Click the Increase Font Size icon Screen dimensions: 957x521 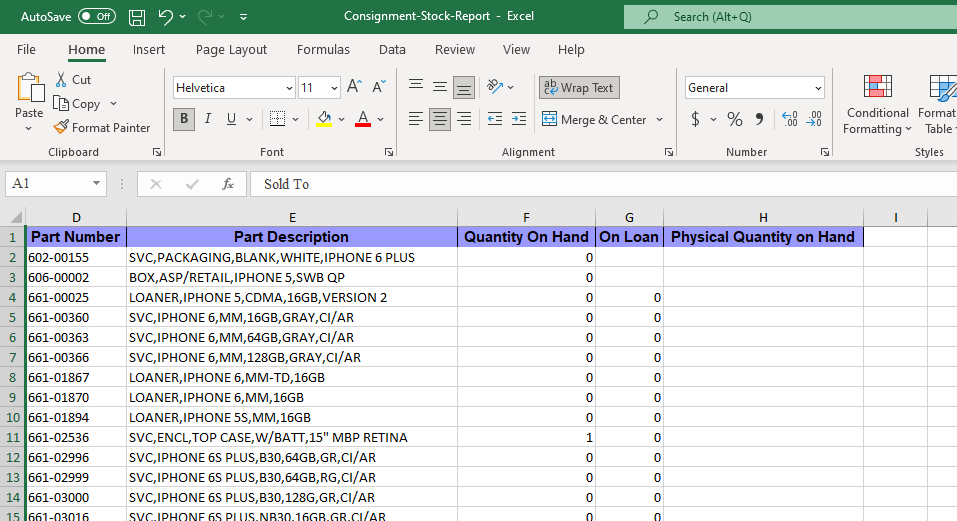[354, 88]
